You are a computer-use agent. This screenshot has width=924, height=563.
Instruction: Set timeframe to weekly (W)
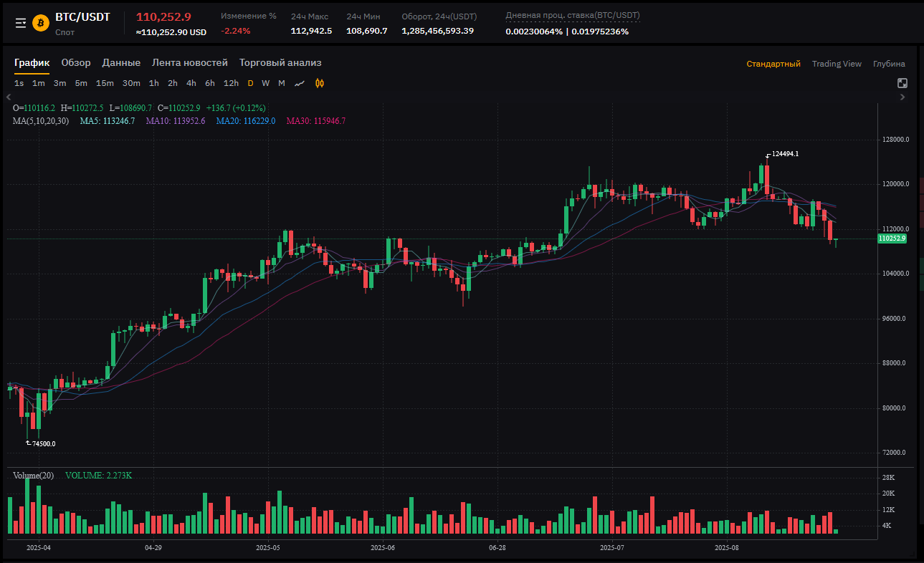tap(265, 83)
